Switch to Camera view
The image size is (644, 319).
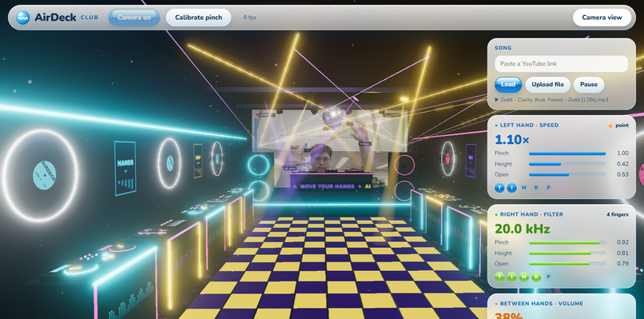click(x=602, y=18)
